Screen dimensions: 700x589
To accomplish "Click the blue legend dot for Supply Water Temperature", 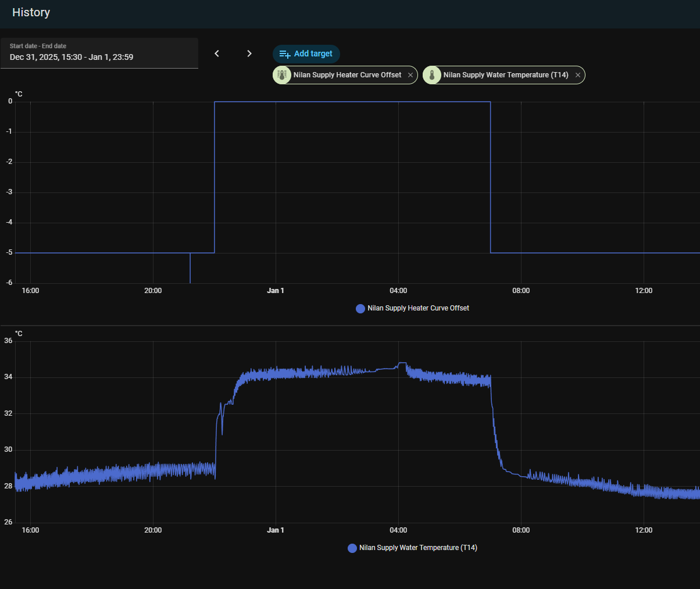I will [352, 548].
